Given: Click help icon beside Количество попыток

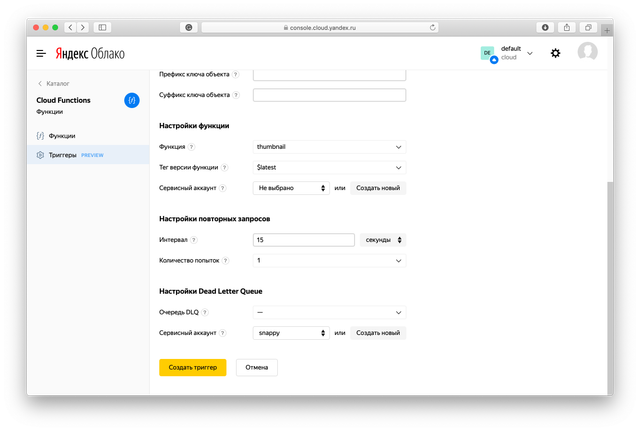Looking at the screenshot, I should tap(226, 260).
